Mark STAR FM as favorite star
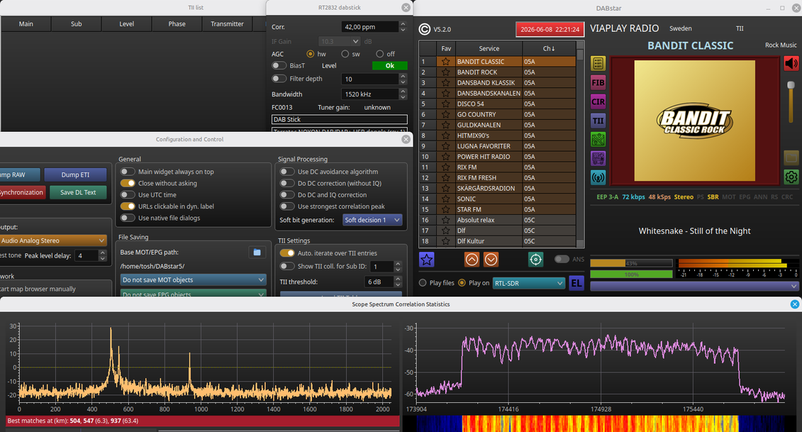 click(x=446, y=209)
